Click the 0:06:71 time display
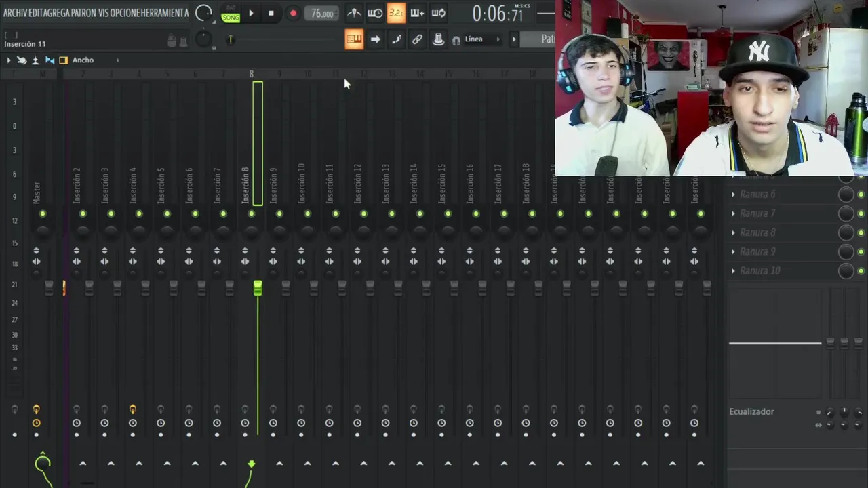Screen dimensions: 868x488 point(498,14)
